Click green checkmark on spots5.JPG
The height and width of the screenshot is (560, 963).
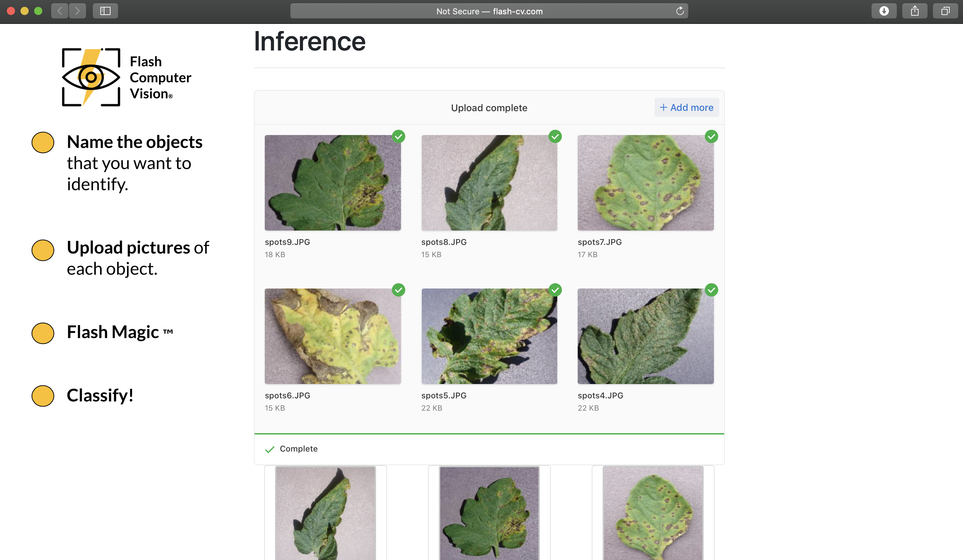coord(555,290)
